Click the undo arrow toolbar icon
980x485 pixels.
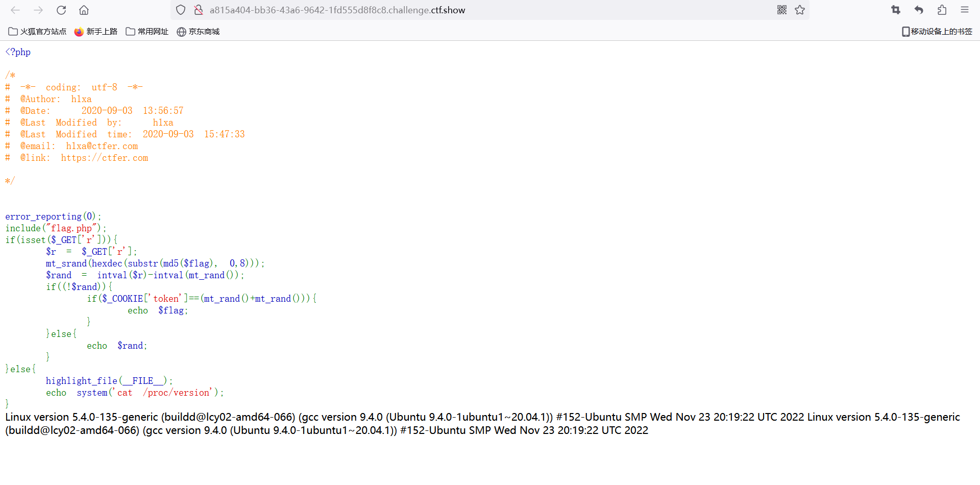pos(919,10)
